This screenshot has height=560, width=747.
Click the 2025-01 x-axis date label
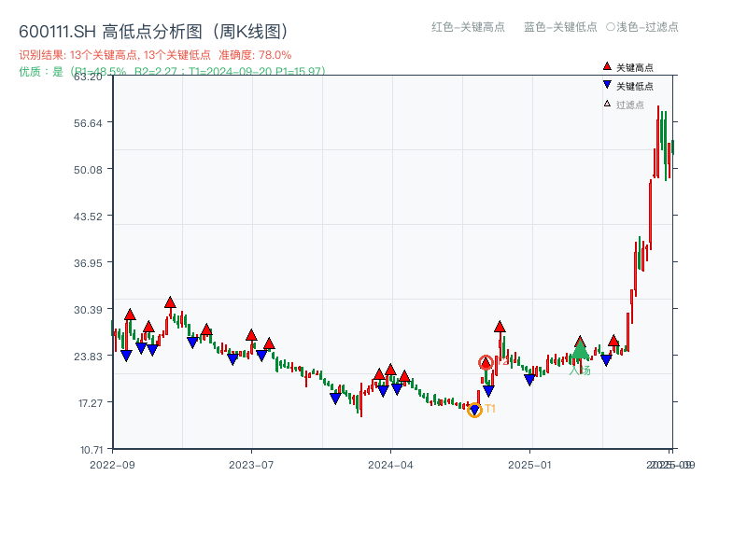click(x=529, y=465)
